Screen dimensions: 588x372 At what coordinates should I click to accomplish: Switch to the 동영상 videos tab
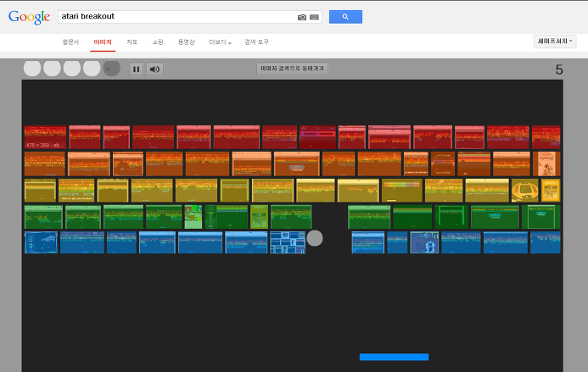[x=187, y=42]
